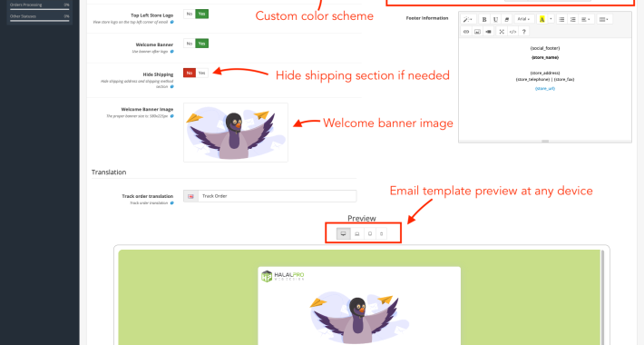Insert ordered numbered list

[x=572, y=19]
